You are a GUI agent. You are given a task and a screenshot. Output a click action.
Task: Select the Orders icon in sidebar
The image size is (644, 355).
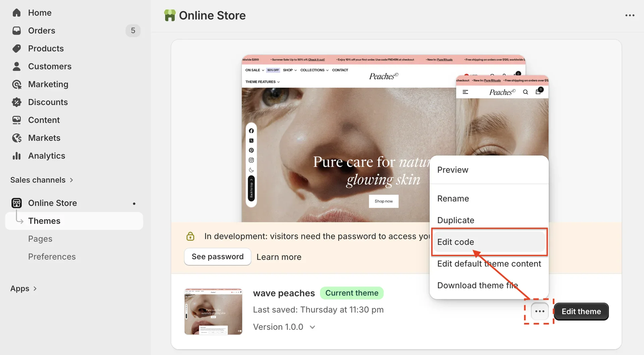click(16, 31)
